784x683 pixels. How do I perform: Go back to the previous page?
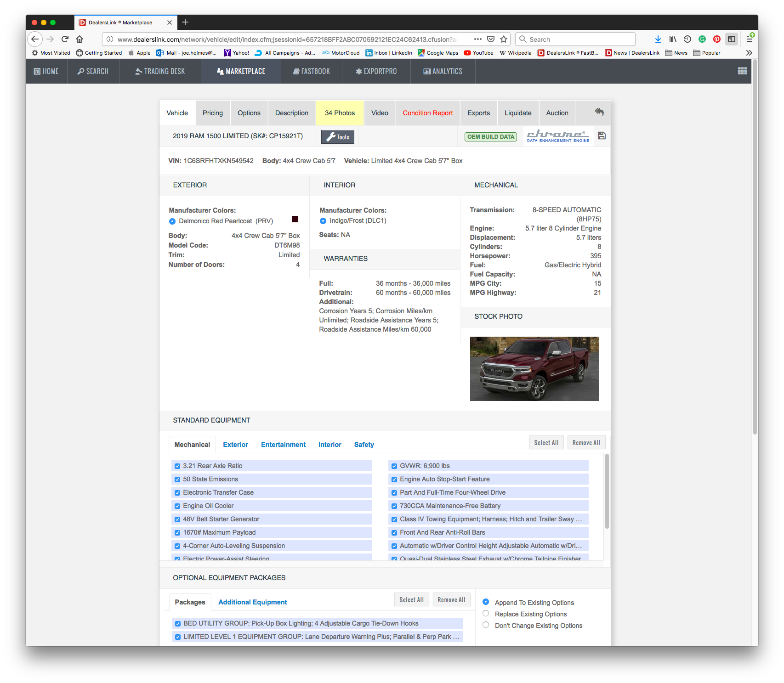click(x=35, y=39)
